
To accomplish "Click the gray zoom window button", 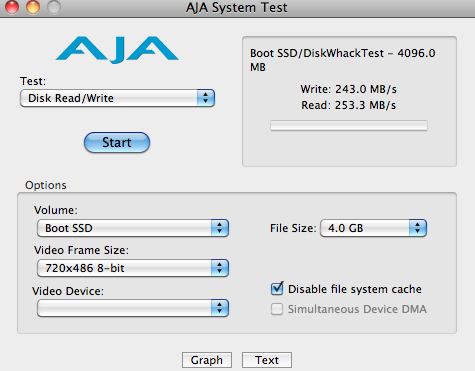I will 54,7.
